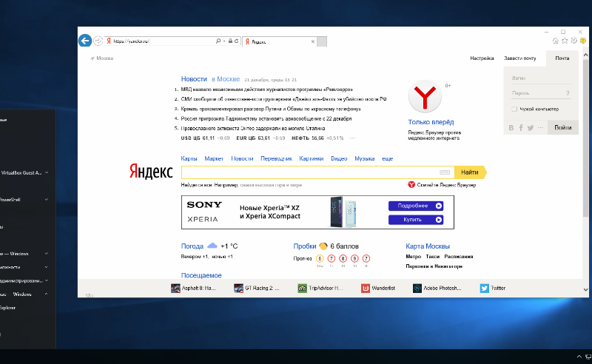Close the Яндекс browser tab

pyautogui.click(x=312, y=41)
